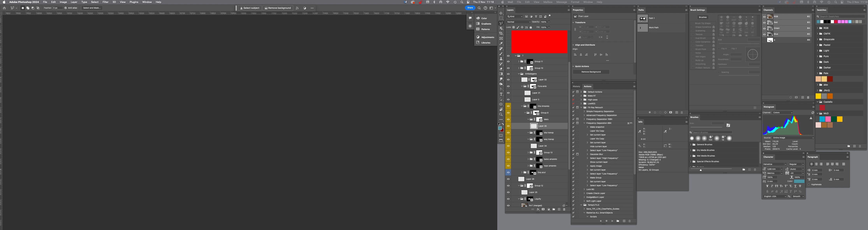Image resolution: width=868 pixels, height=230 pixels.
Task: Hide the Layer 26 layer
Action: (508, 179)
